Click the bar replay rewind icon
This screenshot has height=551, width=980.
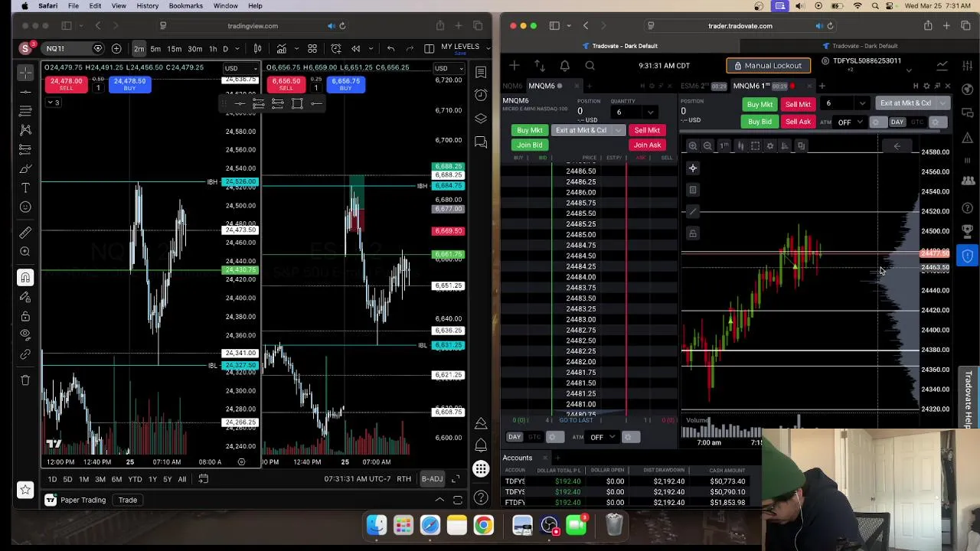(355, 49)
